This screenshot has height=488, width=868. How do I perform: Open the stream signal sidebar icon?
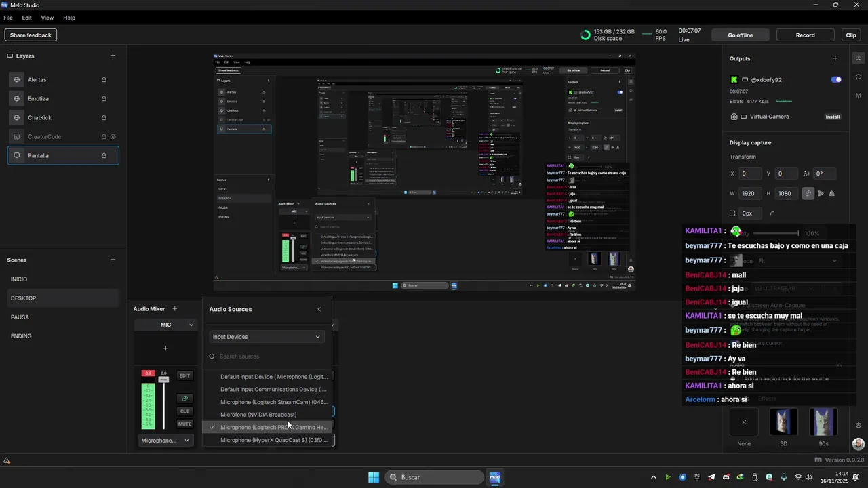(x=859, y=96)
